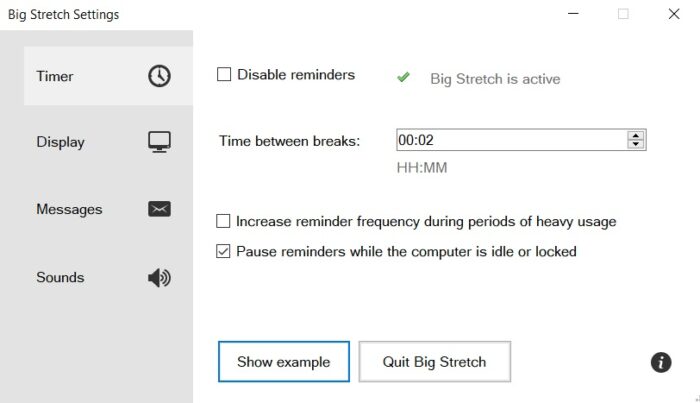Click the Quit Big Stretch button

click(435, 361)
